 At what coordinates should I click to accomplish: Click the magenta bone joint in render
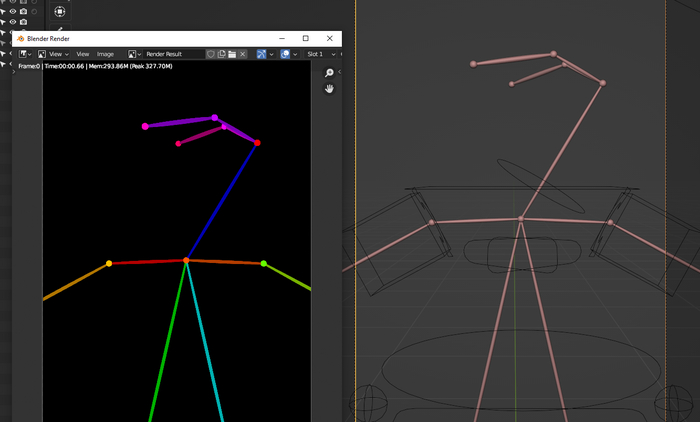point(145,126)
